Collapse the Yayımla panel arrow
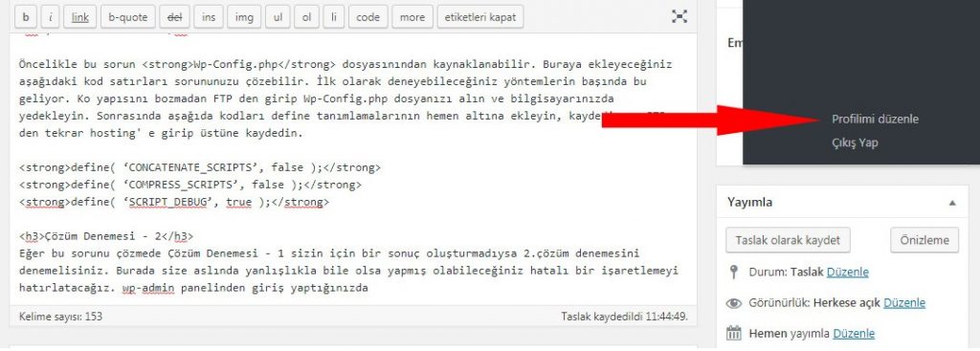980x351 pixels. pos(952,203)
